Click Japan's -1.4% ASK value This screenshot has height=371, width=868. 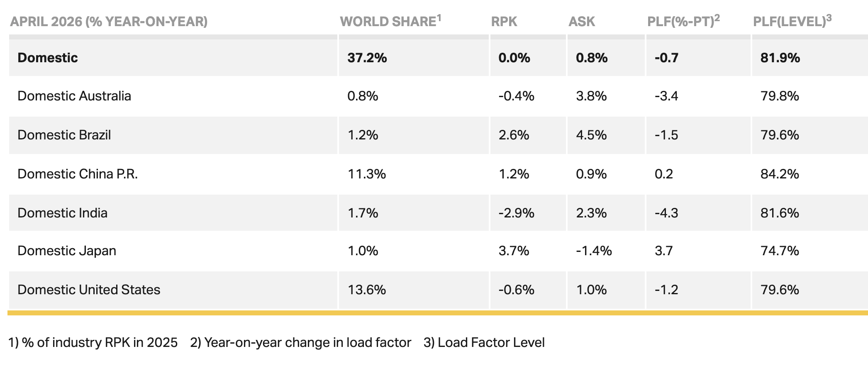tap(594, 251)
